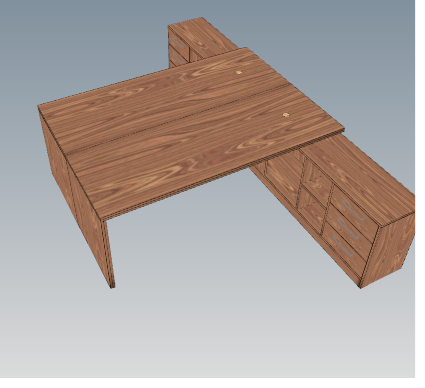Pick the top drawer handle of side cabinet
This screenshot has width=425, height=388.
pyautogui.click(x=352, y=210)
